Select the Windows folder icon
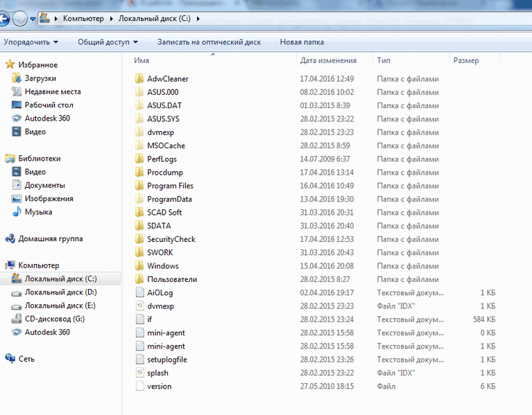The height and width of the screenshot is (415, 532). point(139,266)
